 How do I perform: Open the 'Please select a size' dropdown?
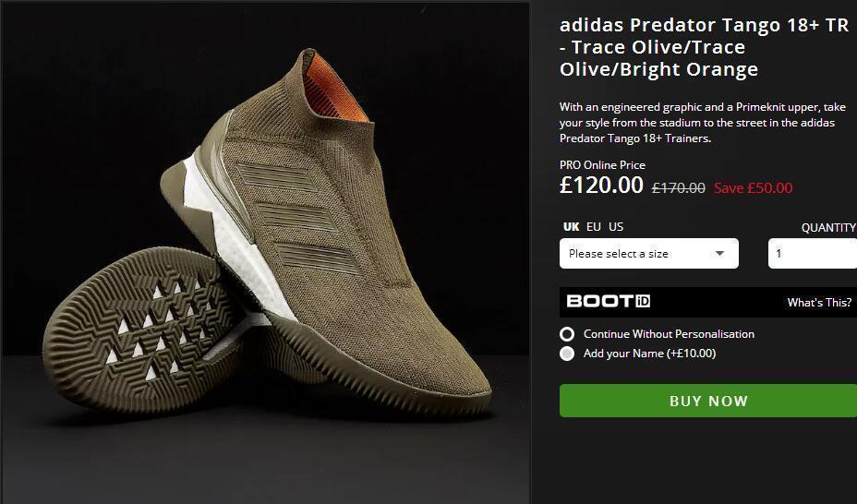(x=648, y=254)
